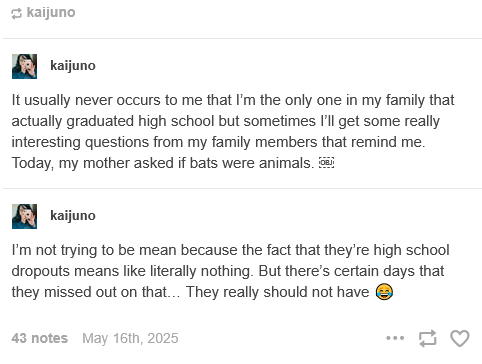Like the post with the heart icon

pos(460,338)
